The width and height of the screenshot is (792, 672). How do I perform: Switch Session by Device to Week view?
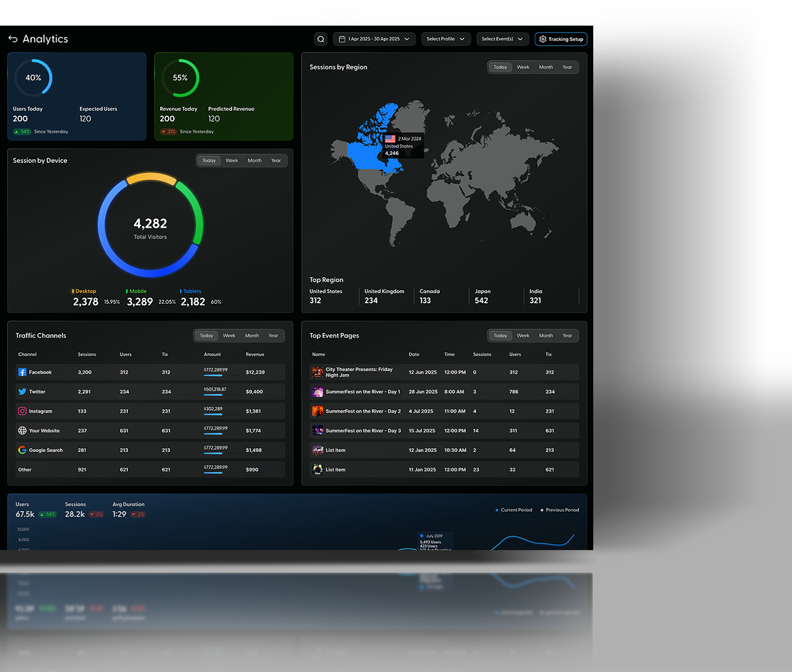coord(231,160)
